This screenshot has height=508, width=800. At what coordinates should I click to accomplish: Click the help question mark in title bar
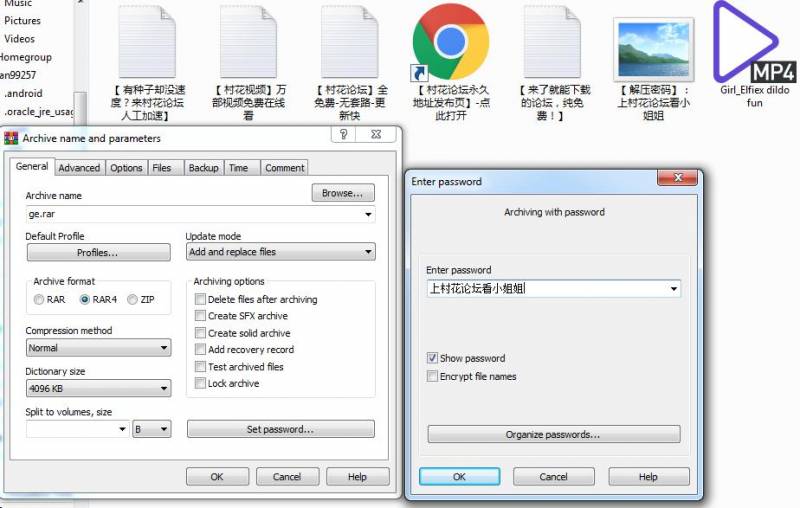343,135
